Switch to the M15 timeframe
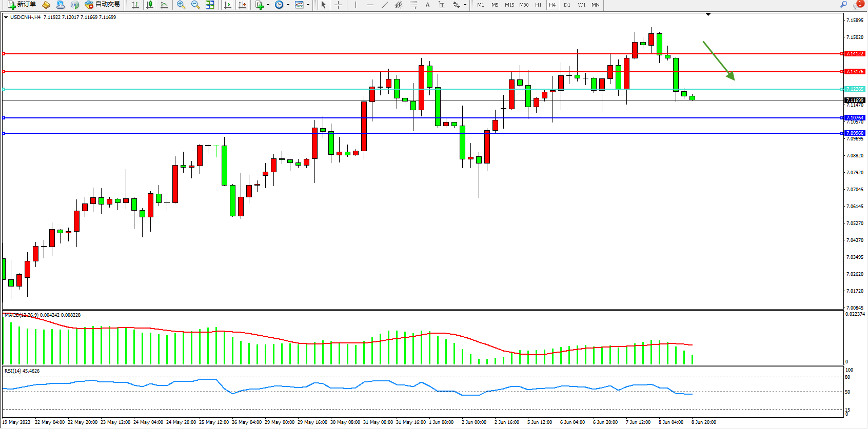Screen dimensions: 868x429 (509, 5)
